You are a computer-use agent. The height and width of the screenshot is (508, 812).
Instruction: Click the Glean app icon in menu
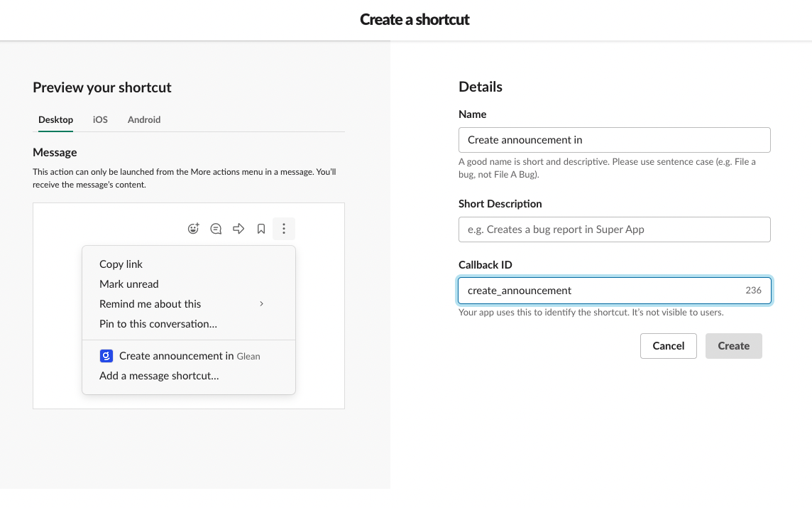[x=106, y=356]
